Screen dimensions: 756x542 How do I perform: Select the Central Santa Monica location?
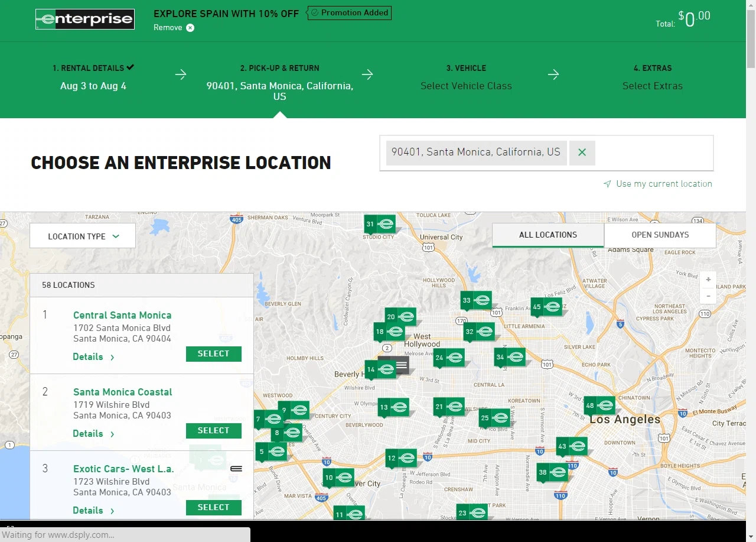pyautogui.click(x=214, y=354)
